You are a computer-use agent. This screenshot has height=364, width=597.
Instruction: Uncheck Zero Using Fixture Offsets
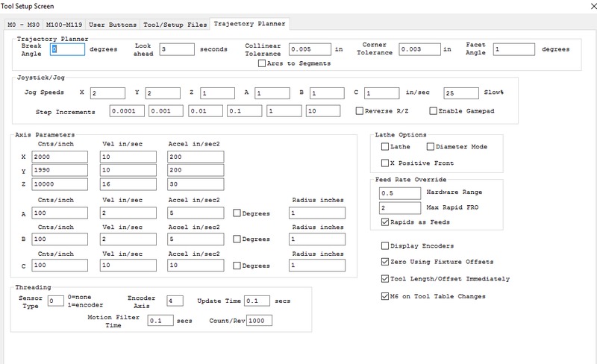pyautogui.click(x=385, y=262)
